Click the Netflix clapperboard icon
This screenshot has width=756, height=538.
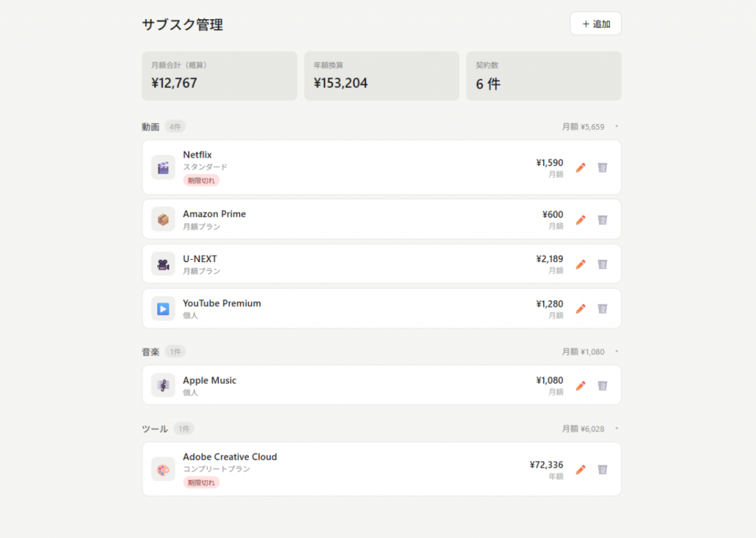pos(163,168)
